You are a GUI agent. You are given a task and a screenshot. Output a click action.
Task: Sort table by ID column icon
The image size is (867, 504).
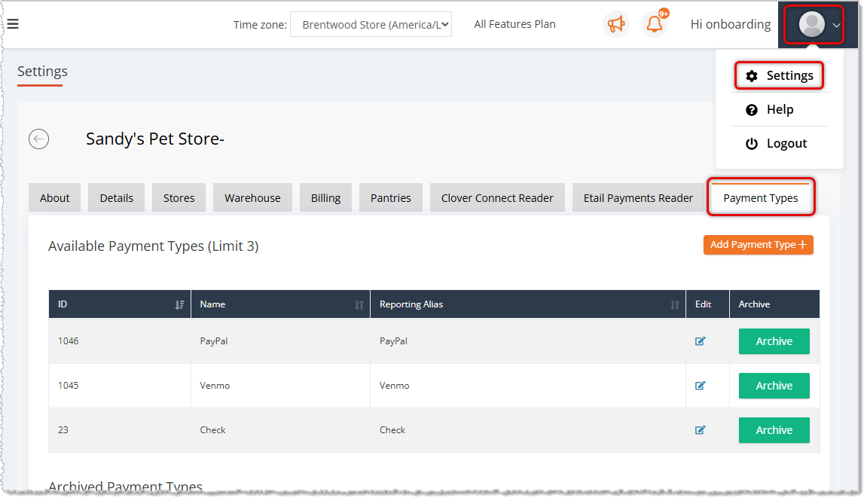tap(180, 305)
